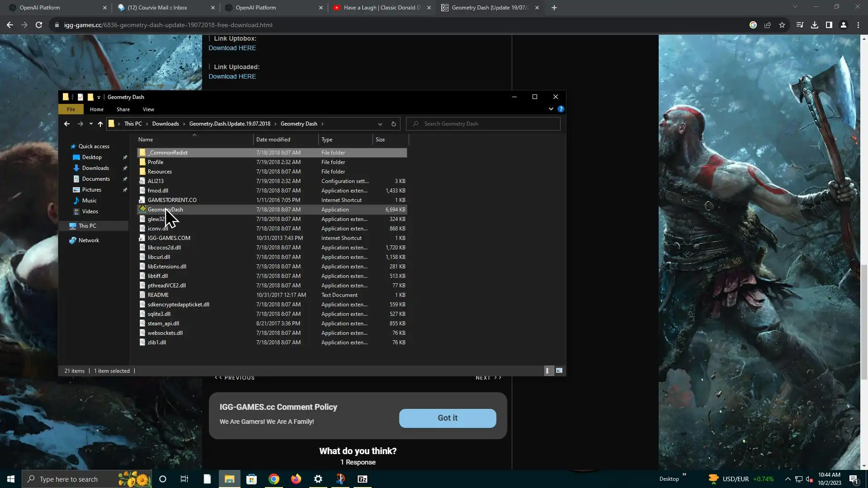Screen dimensions: 868x488
Task: Click the Up one level arrow in Explorer
Action: click(100, 124)
